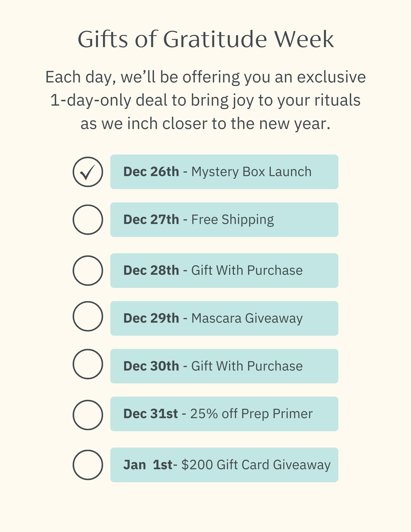Viewport: 411px width, 532px height.
Task: Check the Jan 1st circle
Action: click(88, 465)
